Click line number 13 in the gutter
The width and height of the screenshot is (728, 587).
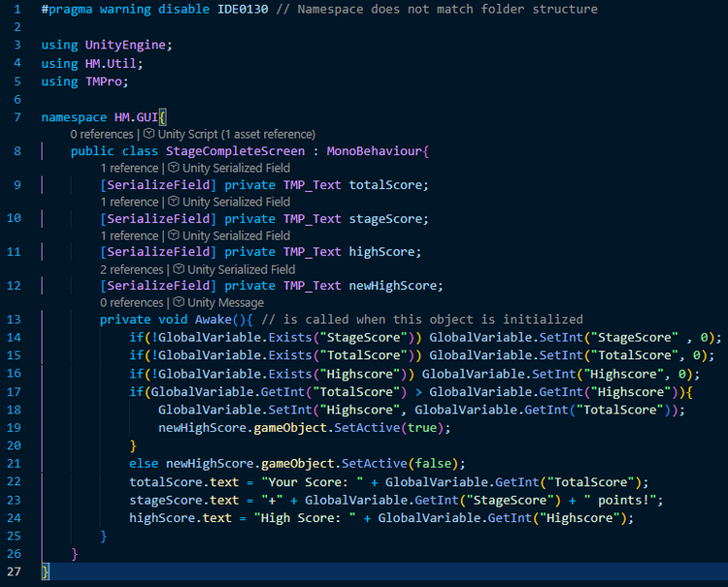coord(14,320)
